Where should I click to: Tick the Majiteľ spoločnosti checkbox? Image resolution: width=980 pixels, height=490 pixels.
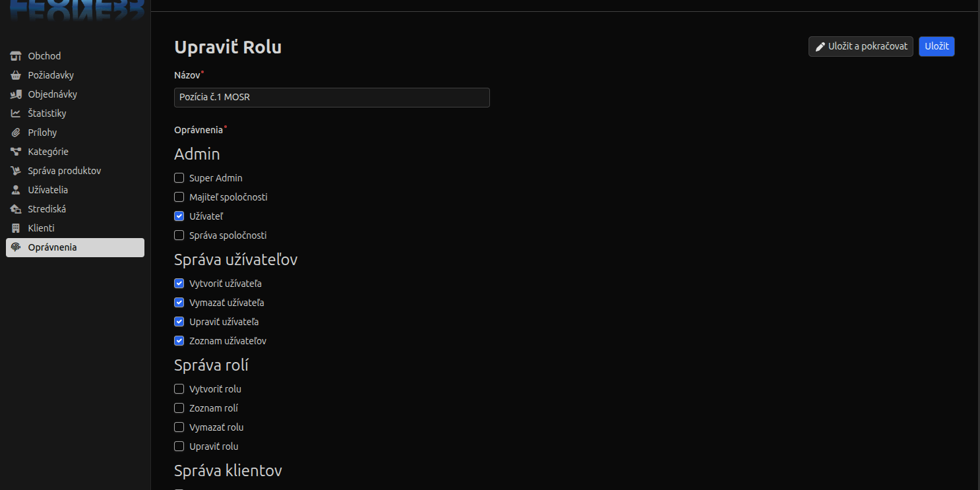[179, 197]
